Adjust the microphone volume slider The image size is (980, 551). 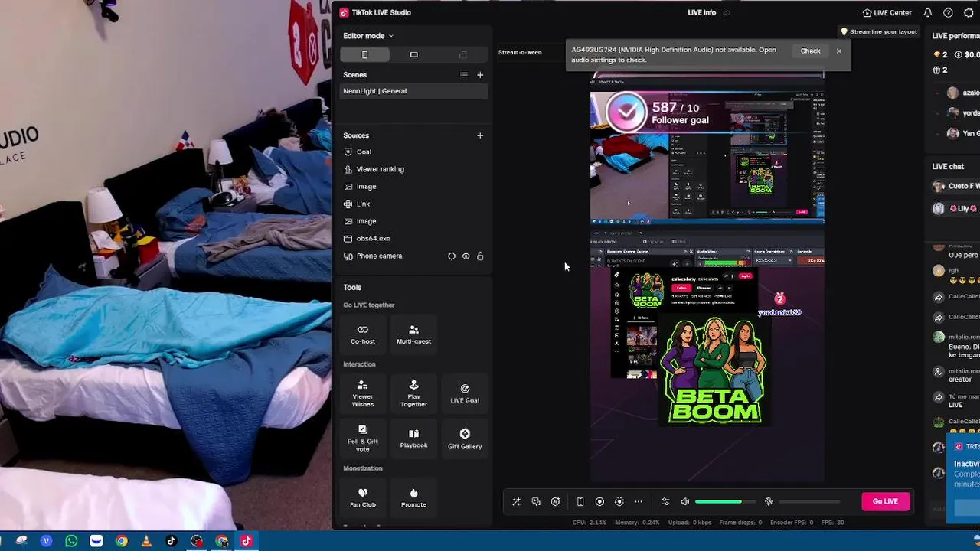809,502
